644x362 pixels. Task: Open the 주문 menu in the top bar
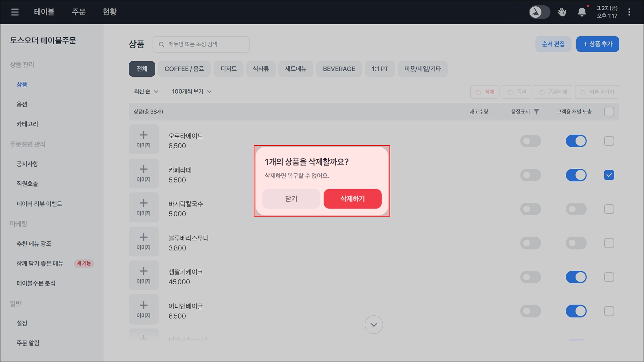coord(78,12)
